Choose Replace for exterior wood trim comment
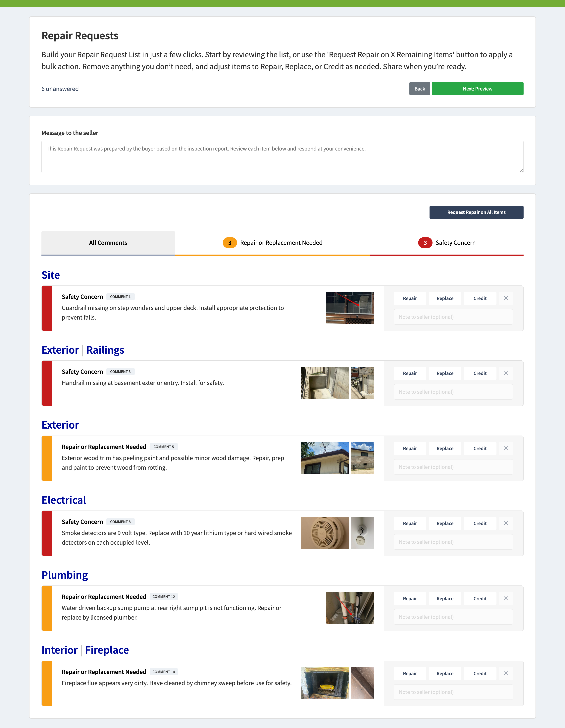 coord(445,448)
